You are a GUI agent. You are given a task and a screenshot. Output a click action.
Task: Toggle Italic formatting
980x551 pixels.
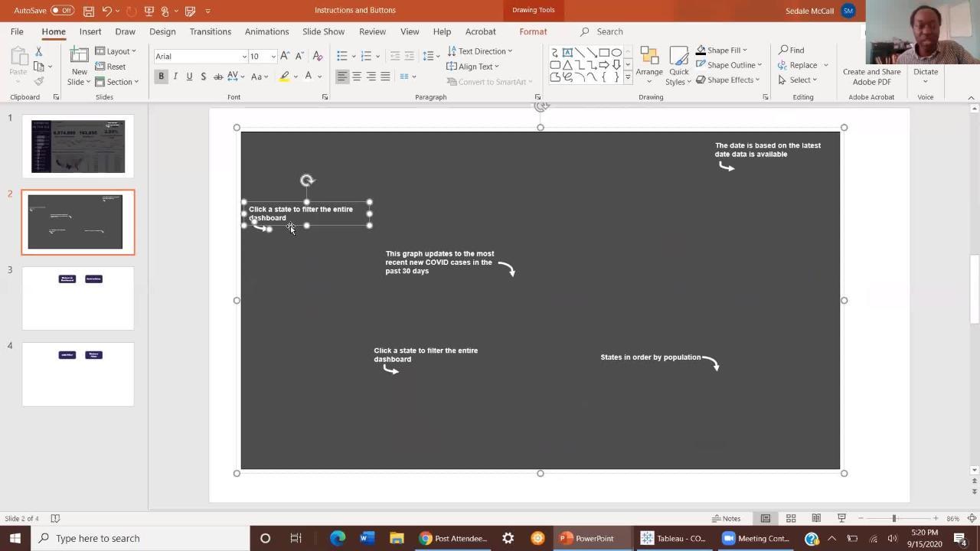175,77
